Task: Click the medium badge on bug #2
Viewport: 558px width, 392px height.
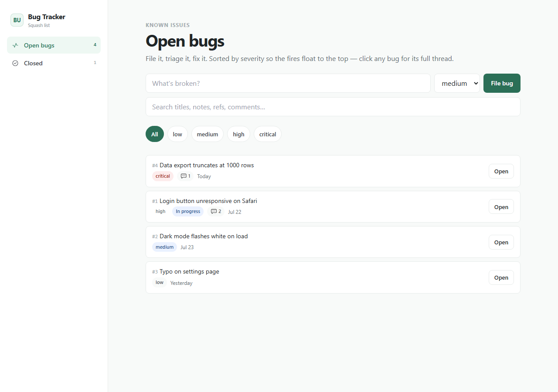Action: click(x=164, y=247)
